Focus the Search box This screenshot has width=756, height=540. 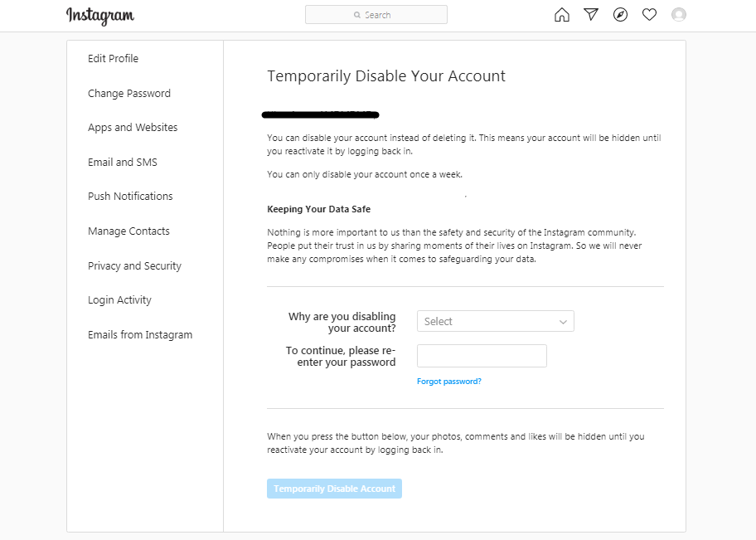376,15
